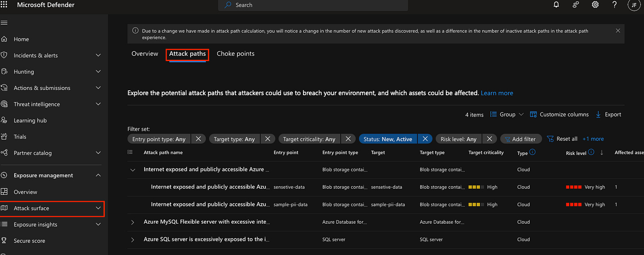Click the Hunting icon in sidebar
Image resolution: width=644 pixels, height=255 pixels.
(4, 71)
